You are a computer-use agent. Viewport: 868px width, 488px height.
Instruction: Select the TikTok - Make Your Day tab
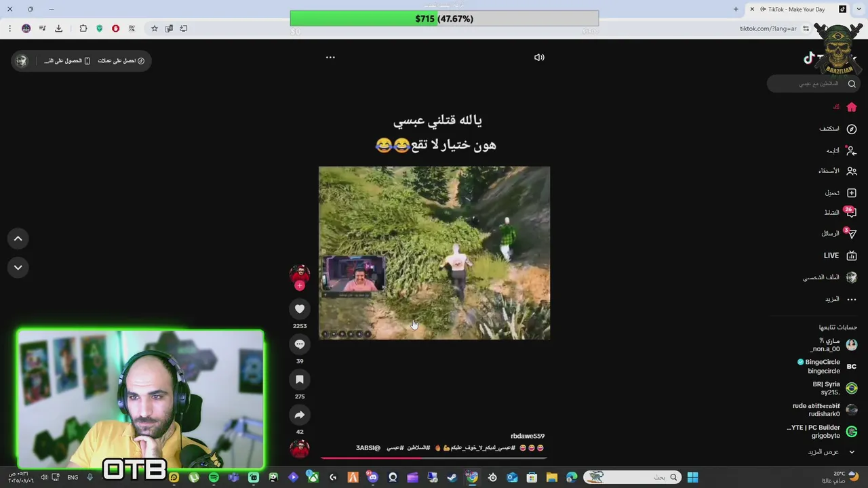point(798,9)
